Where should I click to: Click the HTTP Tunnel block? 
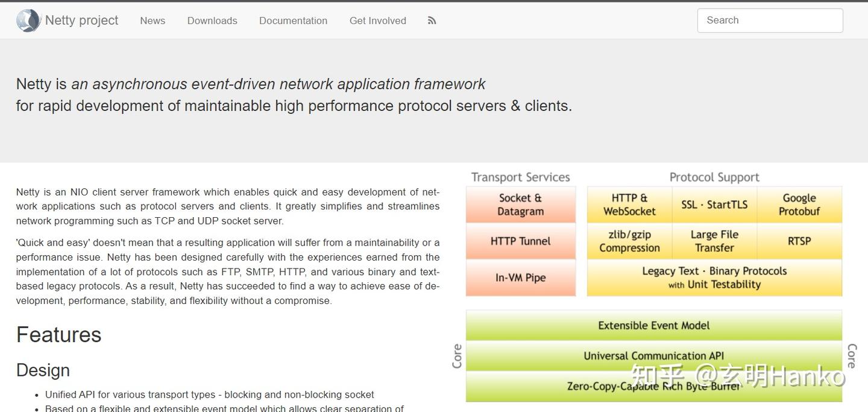click(x=520, y=241)
